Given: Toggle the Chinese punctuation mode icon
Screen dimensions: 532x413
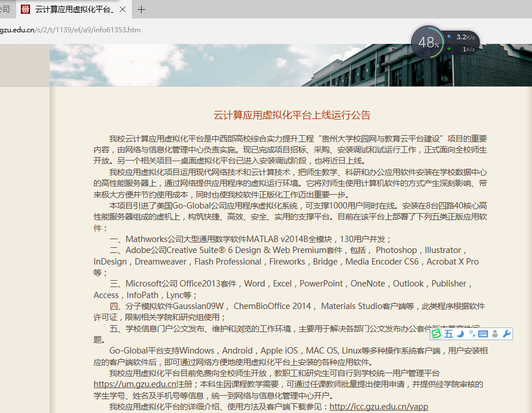Looking at the screenshot, I should click(x=471, y=334).
